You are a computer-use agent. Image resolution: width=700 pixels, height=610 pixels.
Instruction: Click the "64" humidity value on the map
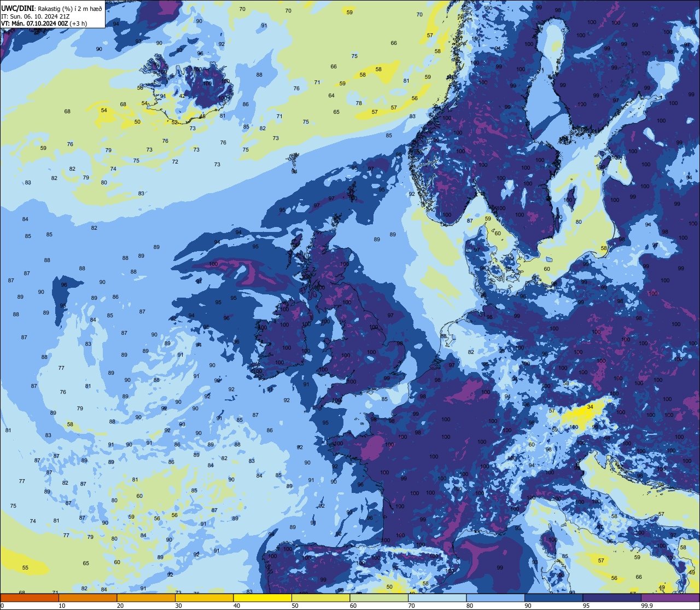331,96
